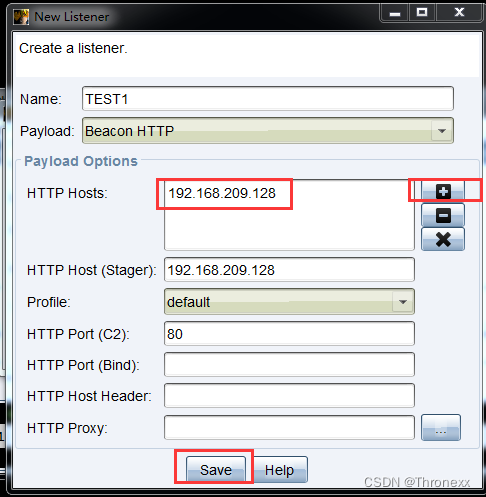Remove selected HTTP host with minus button

[x=443, y=215]
